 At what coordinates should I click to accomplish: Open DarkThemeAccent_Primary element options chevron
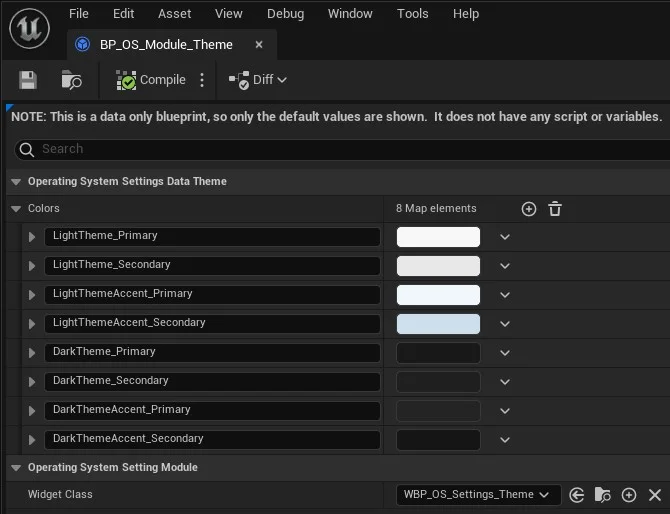[505, 411]
